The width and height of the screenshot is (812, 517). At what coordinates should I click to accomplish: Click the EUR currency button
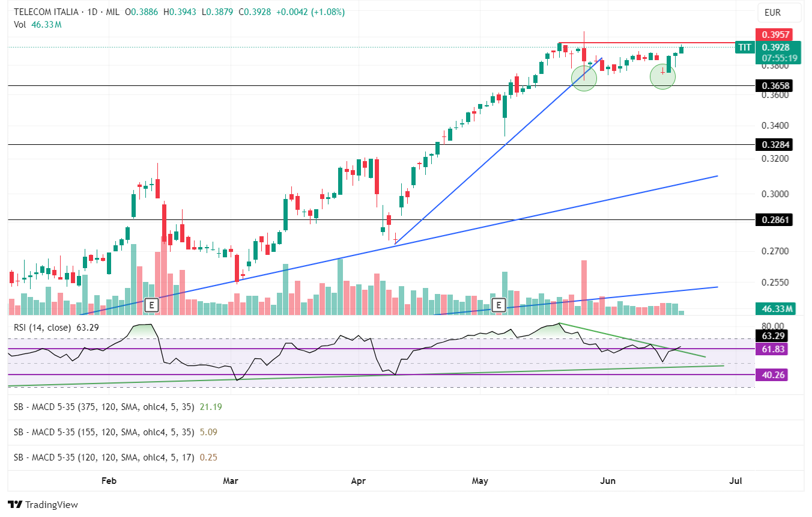pos(780,12)
